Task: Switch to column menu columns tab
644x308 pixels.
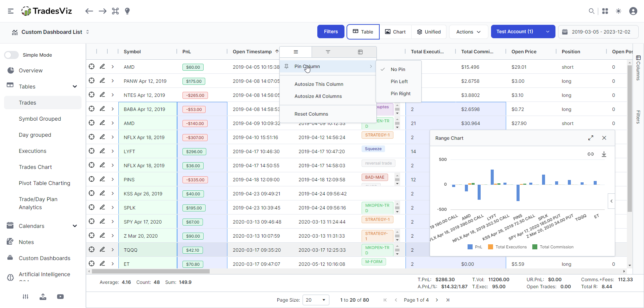Action: click(360, 52)
